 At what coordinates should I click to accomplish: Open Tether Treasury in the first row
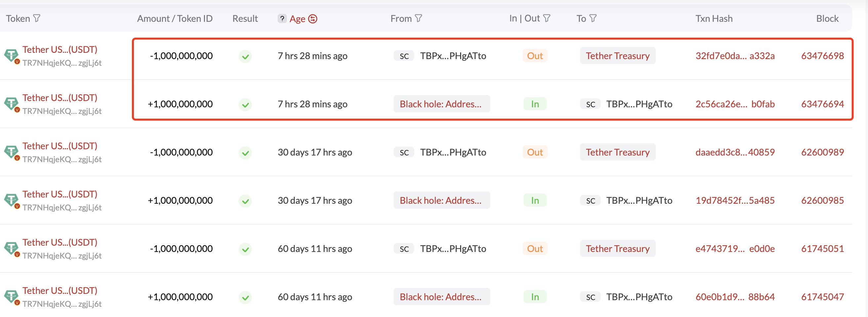[617, 56]
